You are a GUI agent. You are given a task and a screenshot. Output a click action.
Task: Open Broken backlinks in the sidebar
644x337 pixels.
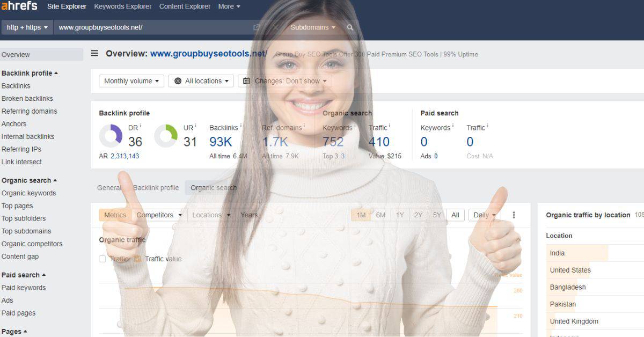click(x=27, y=99)
